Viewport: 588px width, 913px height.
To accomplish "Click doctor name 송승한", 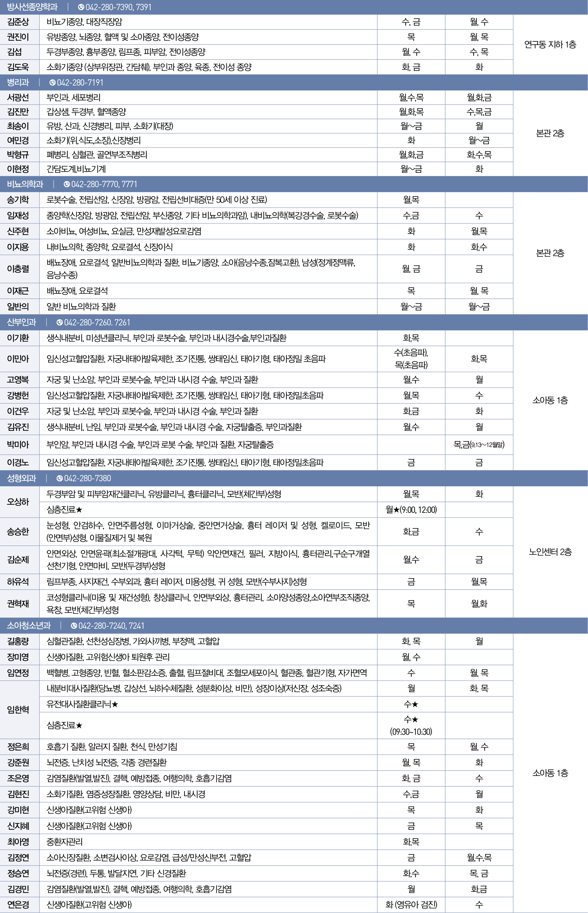I will [x=18, y=531].
